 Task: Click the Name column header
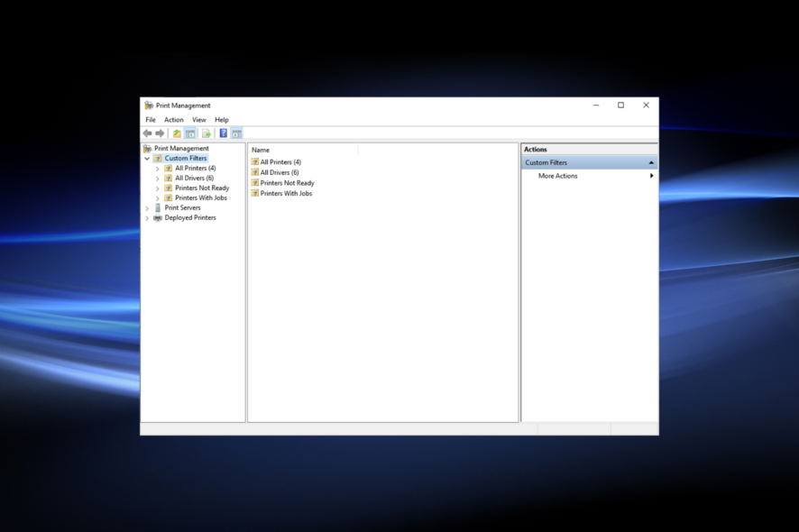pyautogui.click(x=259, y=150)
